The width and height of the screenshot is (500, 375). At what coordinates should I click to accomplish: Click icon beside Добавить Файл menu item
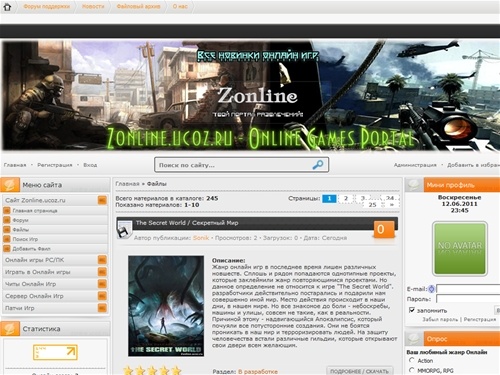click(7, 249)
